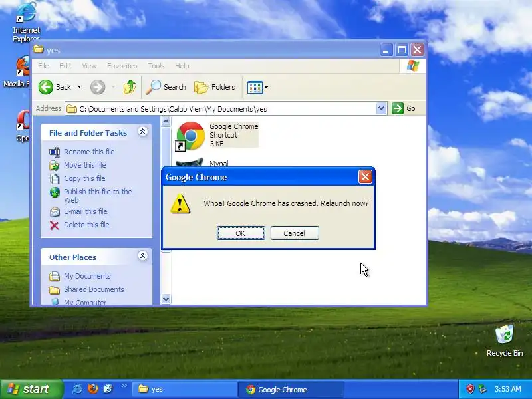This screenshot has width=532, height=399.
Task: Collapse the Other Places panel
Action: (x=143, y=256)
